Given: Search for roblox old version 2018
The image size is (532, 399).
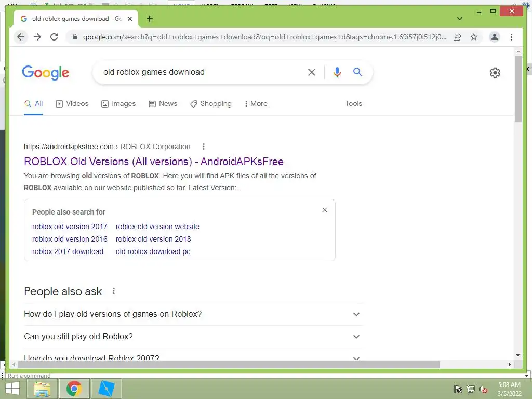Looking at the screenshot, I should 153,239.
